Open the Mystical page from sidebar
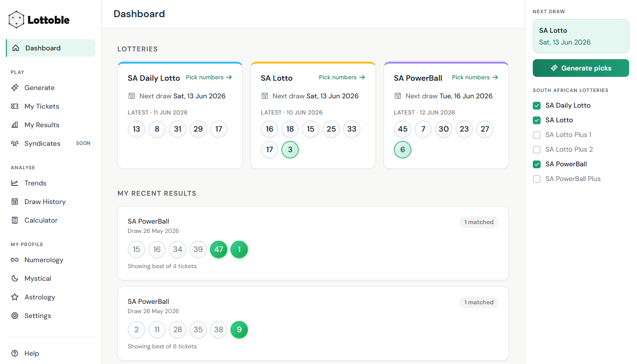Image resolution: width=637 pixels, height=364 pixels. tap(50, 278)
